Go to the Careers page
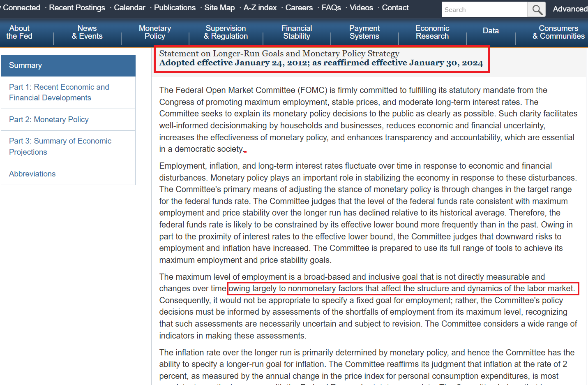Viewport: 588px width, 385px height. [x=299, y=8]
